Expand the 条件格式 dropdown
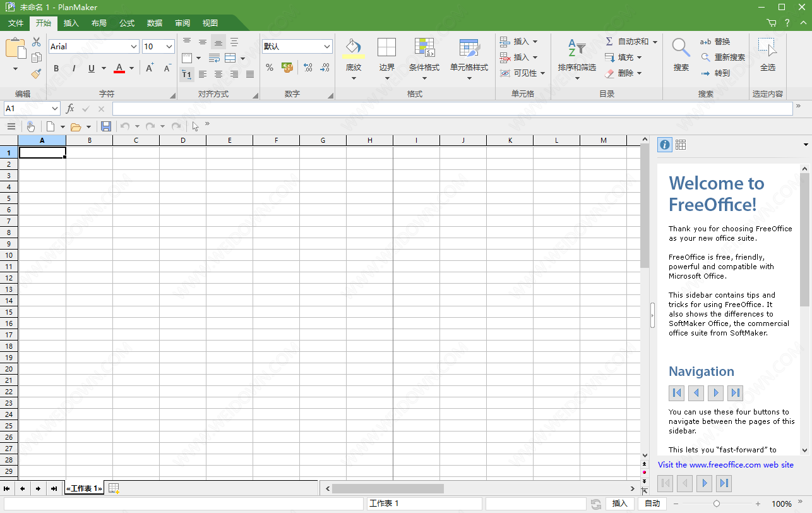The width and height of the screenshot is (812, 513). click(424, 78)
